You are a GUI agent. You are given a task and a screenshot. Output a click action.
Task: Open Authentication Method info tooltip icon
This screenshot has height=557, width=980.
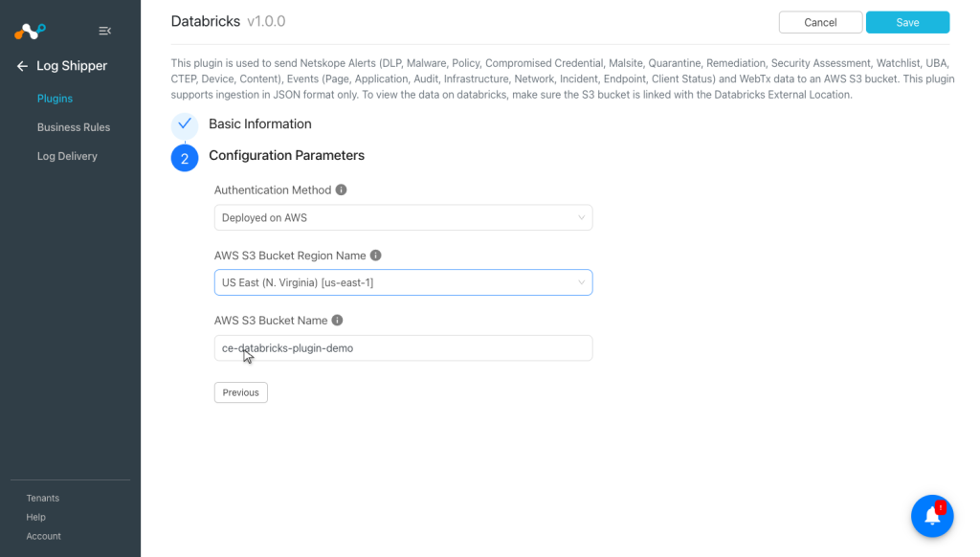[x=341, y=189]
